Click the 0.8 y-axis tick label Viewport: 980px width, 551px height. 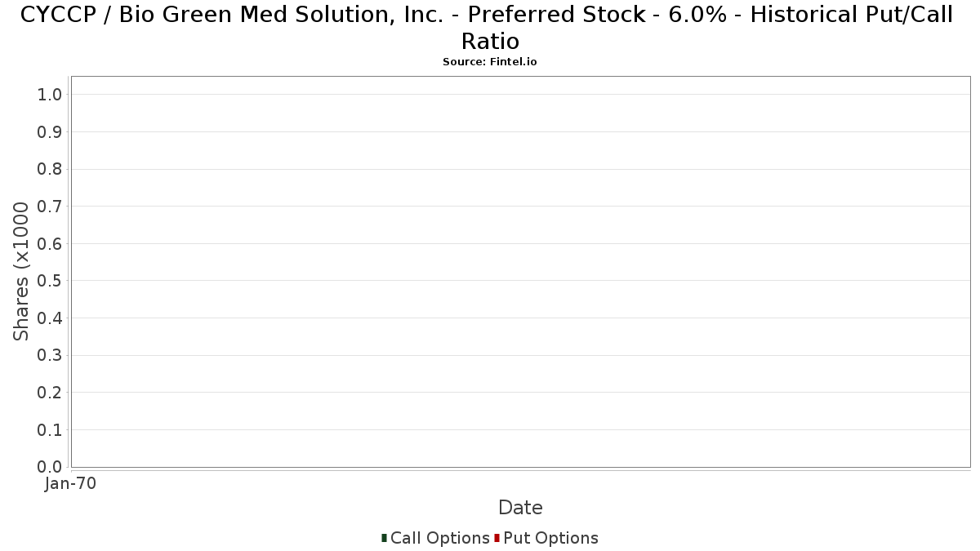pos(50,169)
